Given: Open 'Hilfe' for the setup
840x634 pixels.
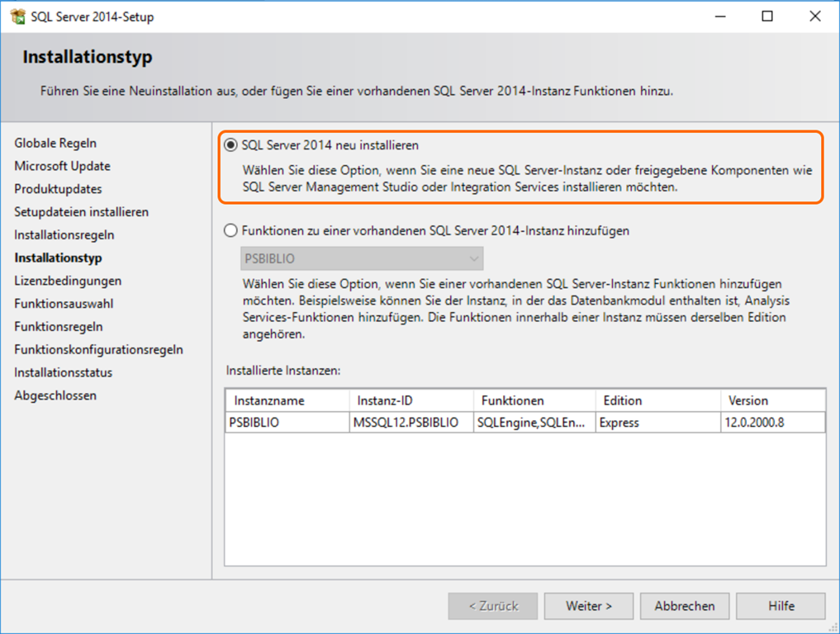Looking at the screenshot, I should click(x=781, y=606).
